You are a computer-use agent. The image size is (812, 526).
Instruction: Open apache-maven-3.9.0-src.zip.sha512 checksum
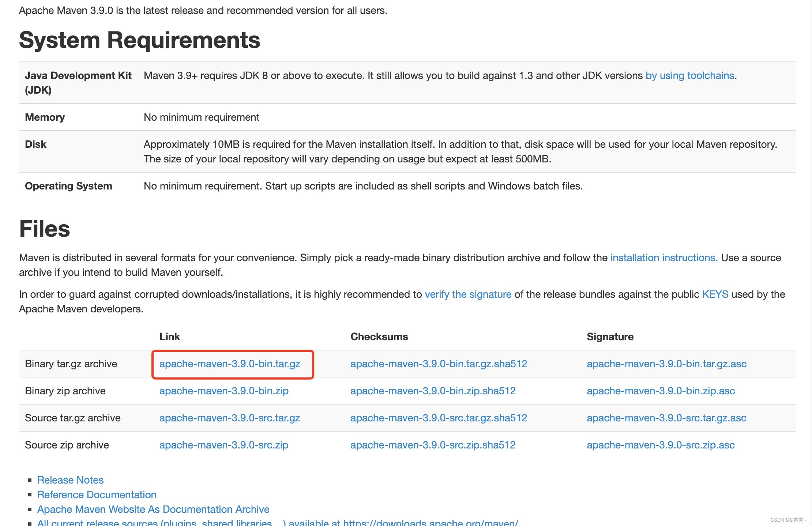pyautogui.click(x=433, y=445)
